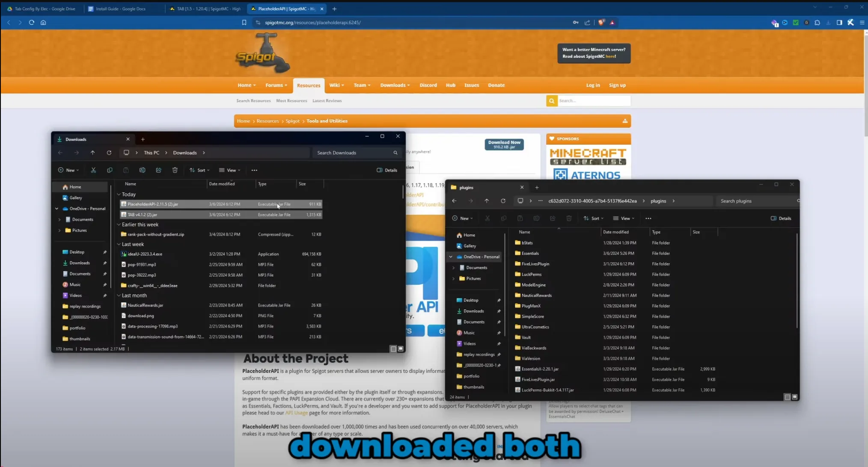Bookmark the current page in browser
The width and height of the screenshot is (868, 467).
point(244,22)
